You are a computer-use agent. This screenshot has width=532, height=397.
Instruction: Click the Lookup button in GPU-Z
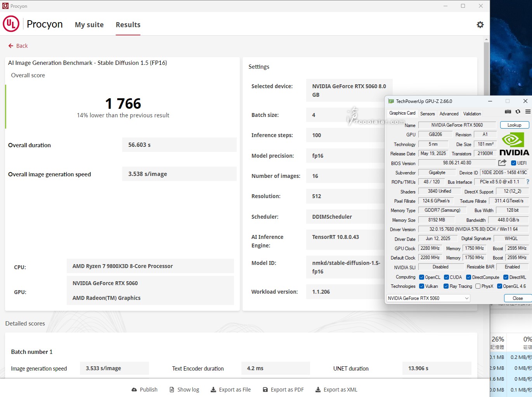coord(514,125)
